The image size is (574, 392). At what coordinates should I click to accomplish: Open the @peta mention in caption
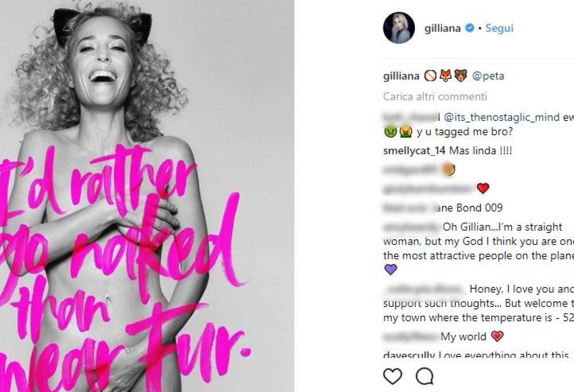(488, 76)
